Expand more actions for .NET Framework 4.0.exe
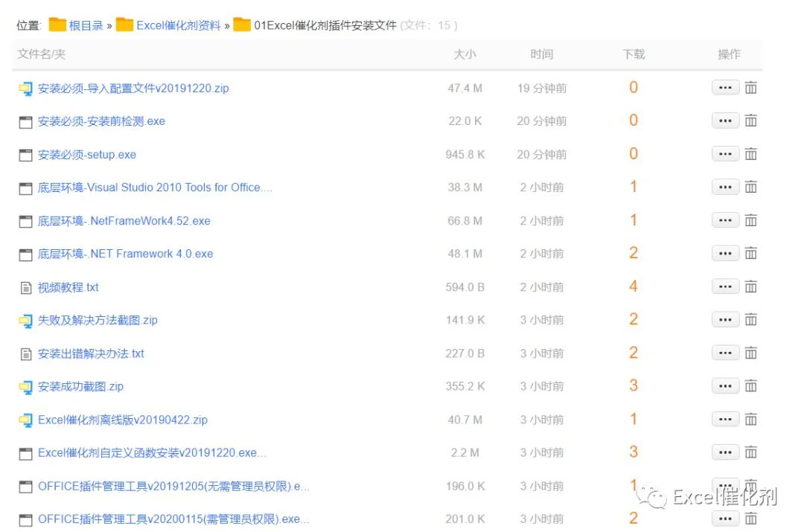Screen dimensions: 804x532 click(x=725, y=253)
